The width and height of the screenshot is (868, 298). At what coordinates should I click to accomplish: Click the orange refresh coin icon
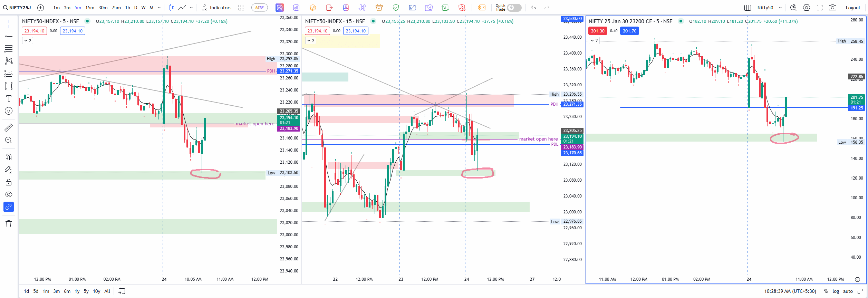(x=313, y=8)
